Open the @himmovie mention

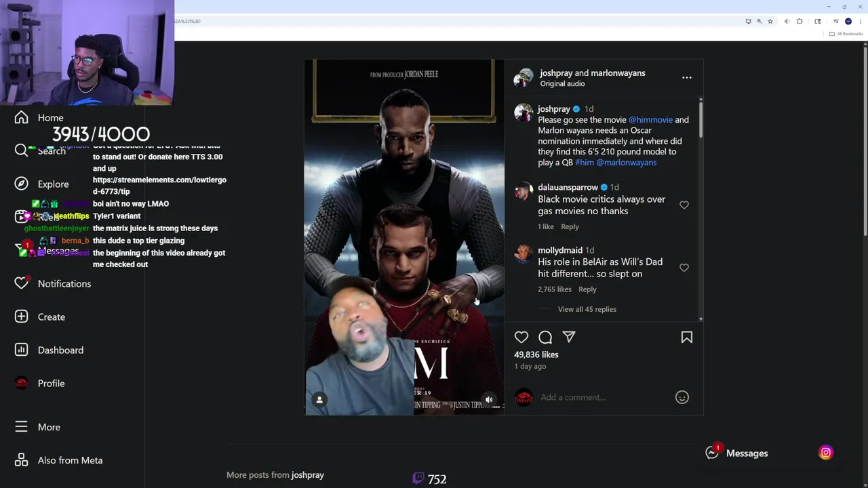650,120
